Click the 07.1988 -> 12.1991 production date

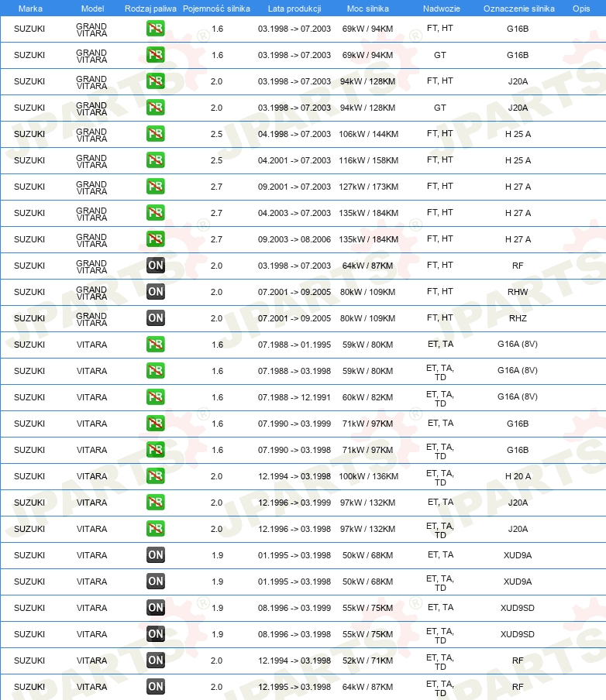point(294,397)
